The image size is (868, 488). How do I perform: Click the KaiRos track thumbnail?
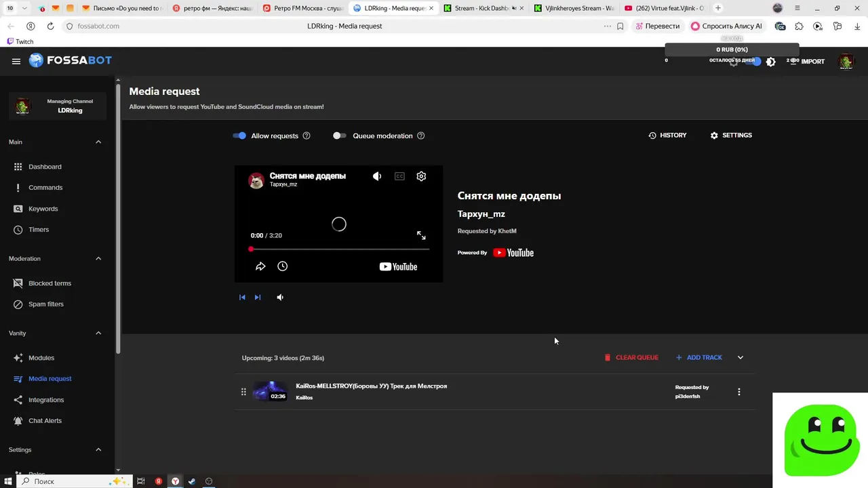tap(270, 391)
